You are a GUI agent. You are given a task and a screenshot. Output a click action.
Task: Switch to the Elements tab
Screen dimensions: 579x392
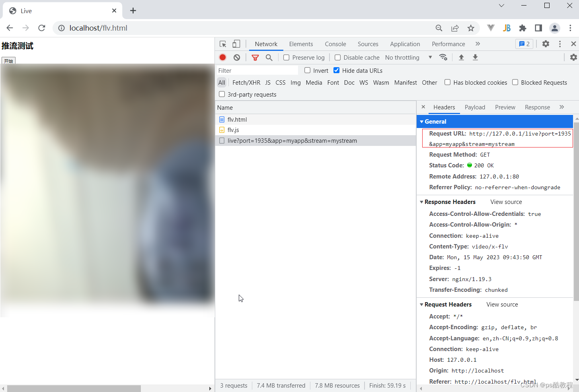pyautogui.click(x=301, y=44)
